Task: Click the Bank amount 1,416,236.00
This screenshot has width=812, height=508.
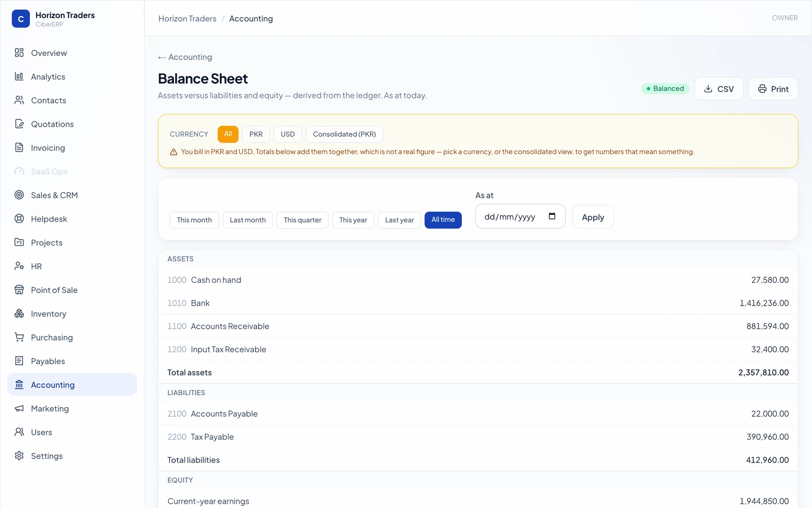Action: pos(764,303)
